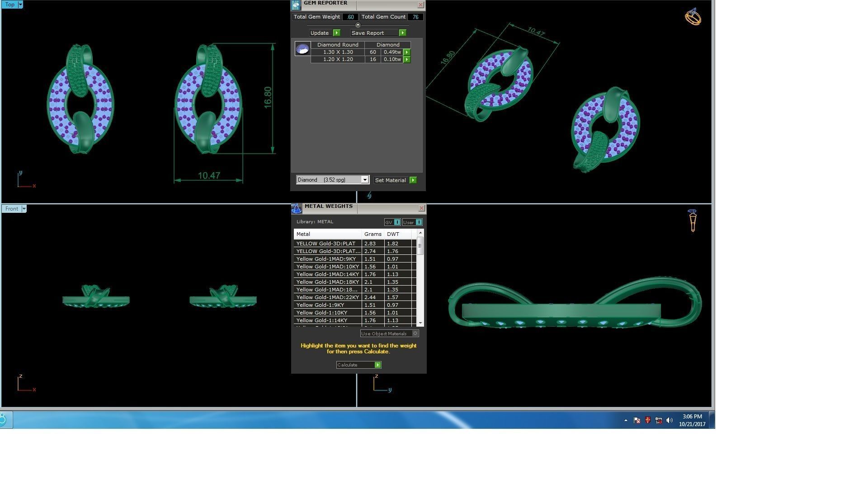Screen dimensions: 868x488
Task: Click the diamond round gem thumbnail
Action: point(302,49)
